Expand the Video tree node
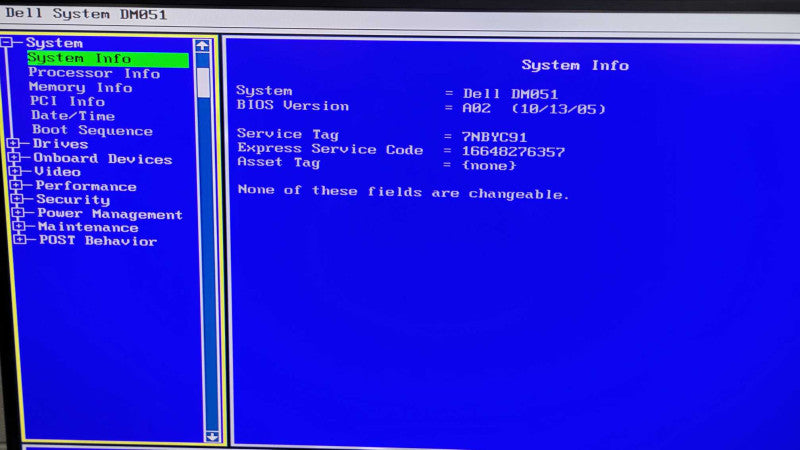This screenshot has height=450, width=800. coord(15,171)
